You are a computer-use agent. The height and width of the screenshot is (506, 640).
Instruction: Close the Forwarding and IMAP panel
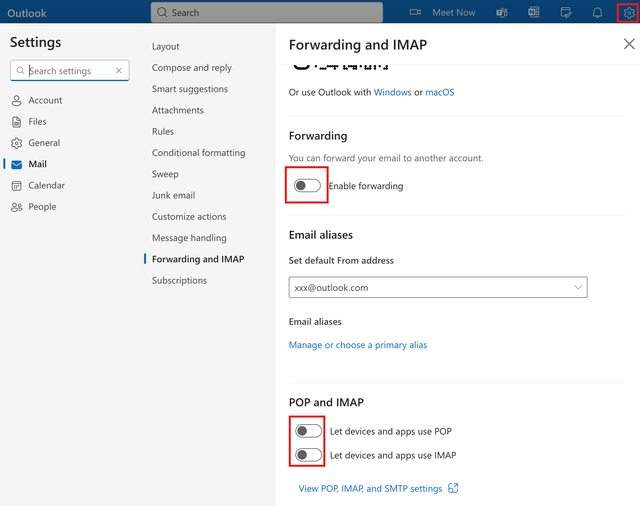(x=628, y=44)
